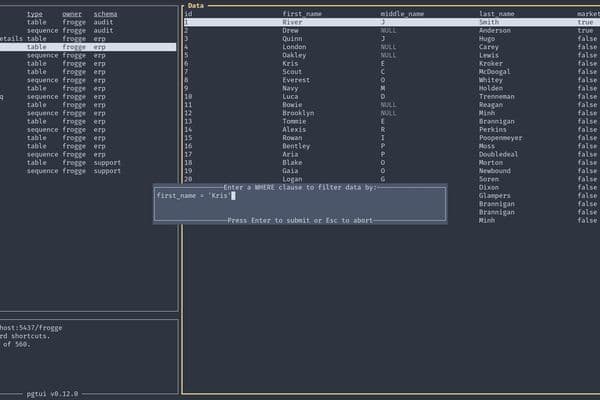Screen dimensions: 600x400
Task: Select the first_name cell 'Rowan'
Action: point(292,138)
